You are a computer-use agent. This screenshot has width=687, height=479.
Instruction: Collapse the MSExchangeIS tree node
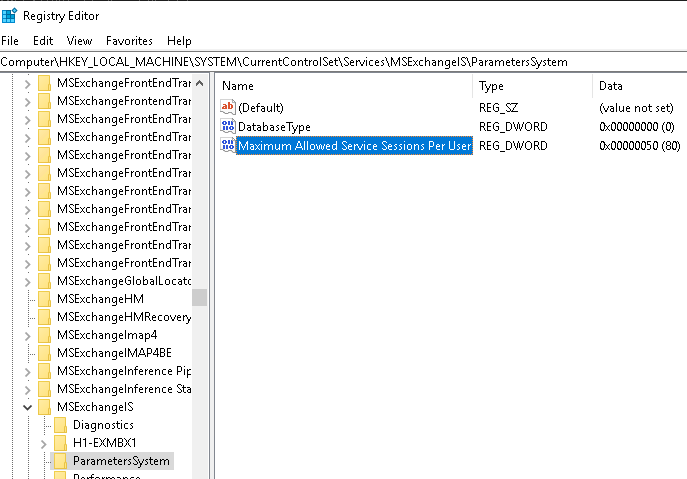tap(28, 408)
